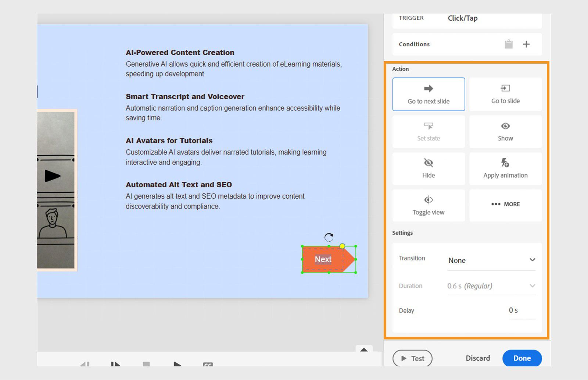Open the Transition dropdown set to None

(491, 260)
